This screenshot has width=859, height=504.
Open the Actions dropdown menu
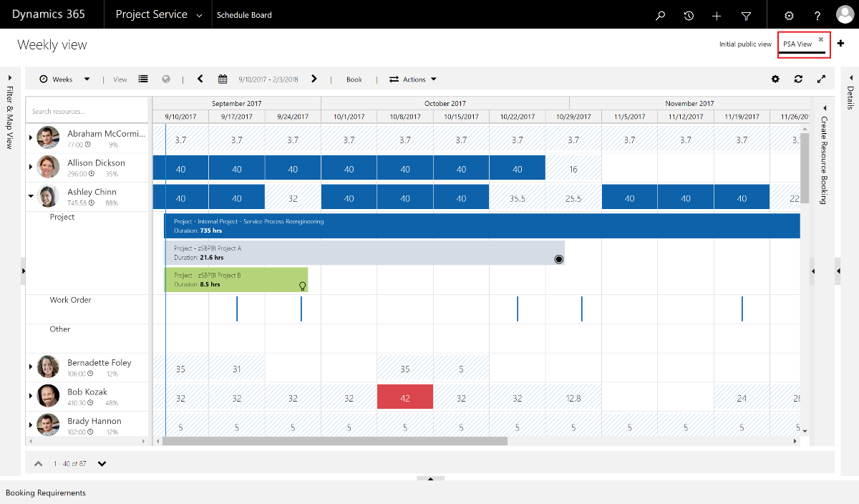point(413,79)
